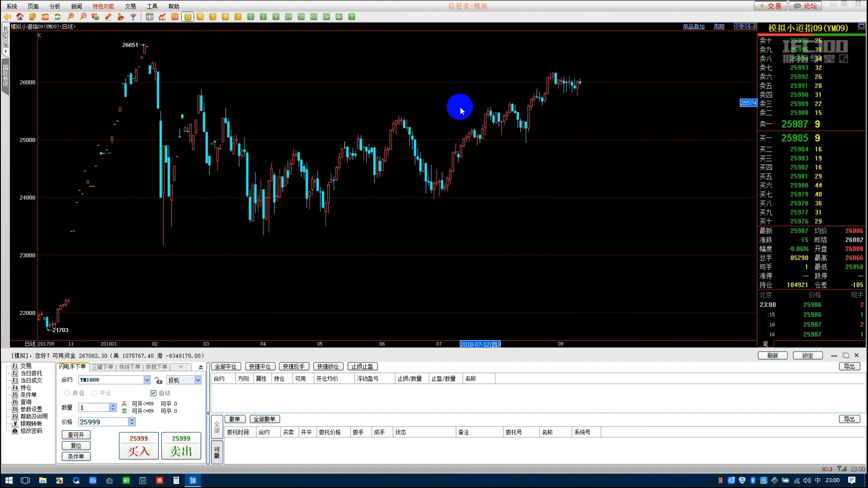Open the chart analysis icon
This screenshot has height=488, width=868.
(x=162, y=17)
